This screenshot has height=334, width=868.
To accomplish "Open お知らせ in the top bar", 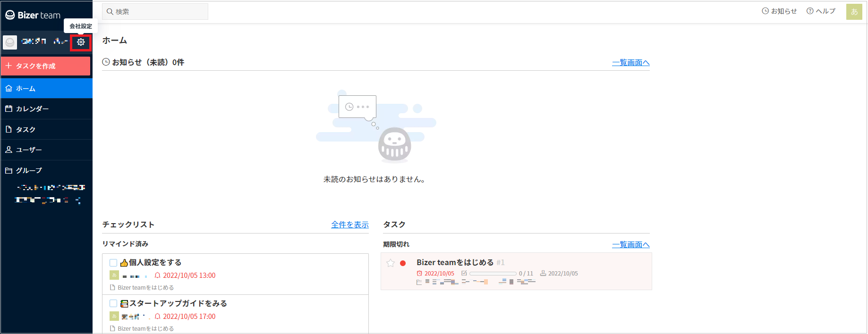I will click(779, 11).
